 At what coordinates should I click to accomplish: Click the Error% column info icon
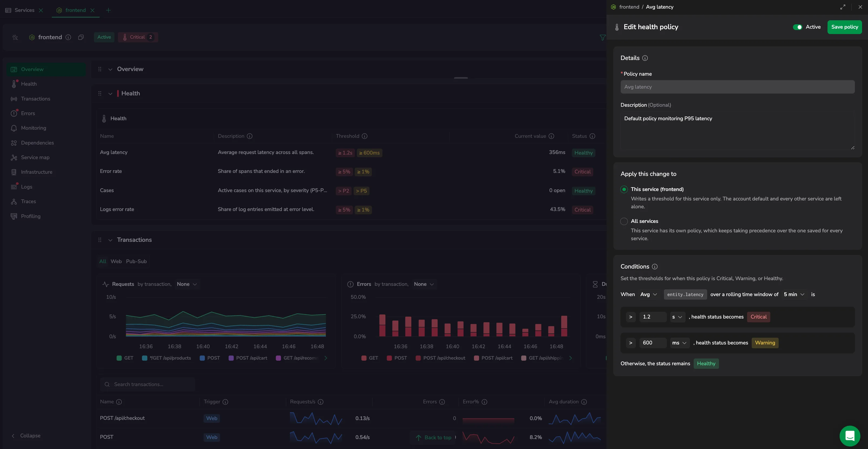(484, 402)
